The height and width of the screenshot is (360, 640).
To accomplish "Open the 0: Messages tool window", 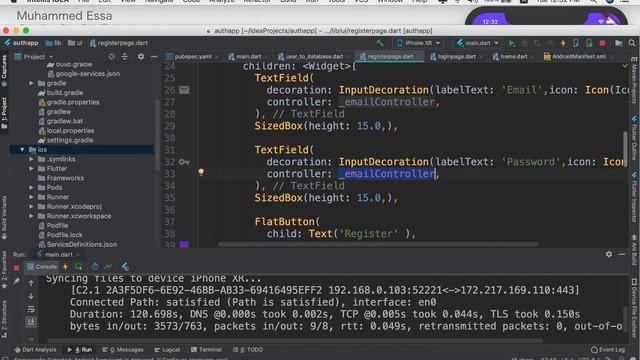I will click(x=123, y=350).
